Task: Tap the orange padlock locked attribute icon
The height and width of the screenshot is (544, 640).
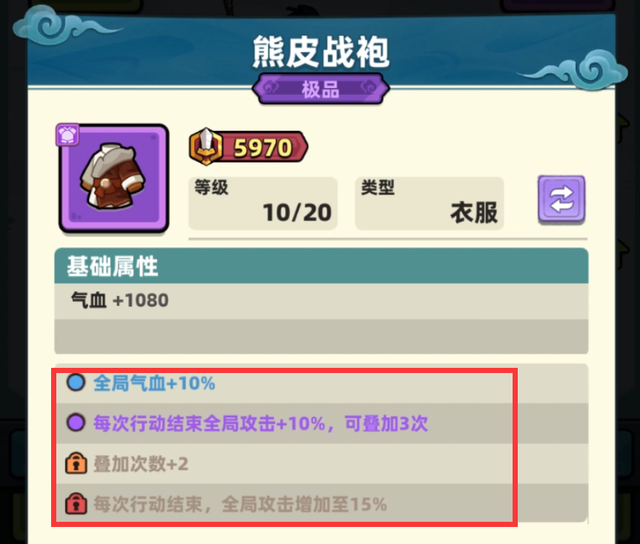Action: coord(76,463)
